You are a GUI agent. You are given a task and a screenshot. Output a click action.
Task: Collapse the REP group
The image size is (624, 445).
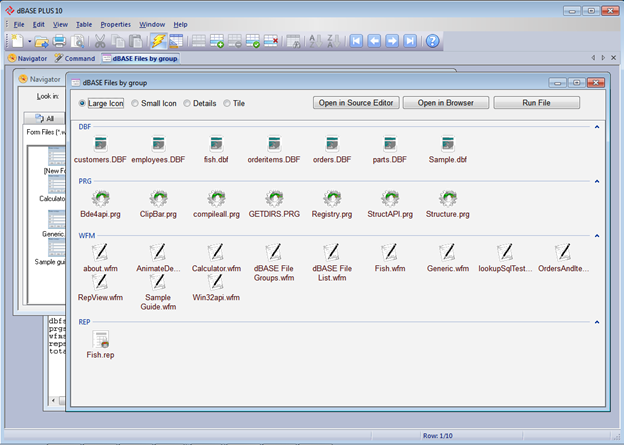tap(597, 322)
